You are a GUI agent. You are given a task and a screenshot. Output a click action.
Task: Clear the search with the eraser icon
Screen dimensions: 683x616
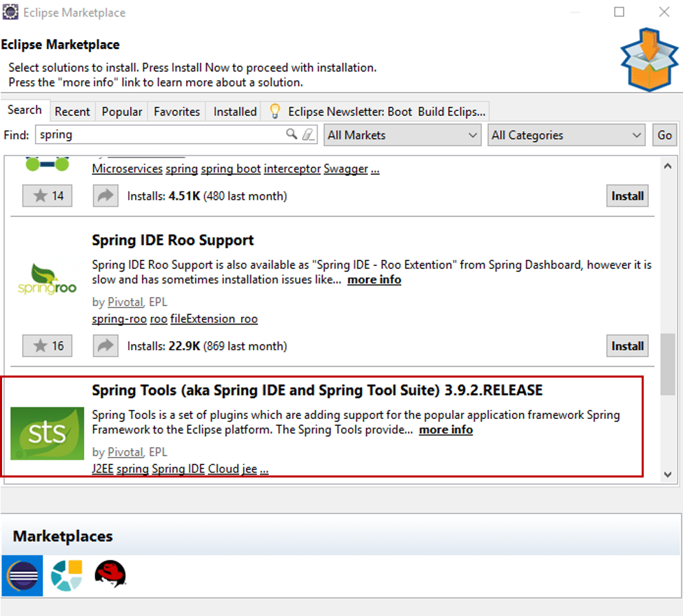308,135
